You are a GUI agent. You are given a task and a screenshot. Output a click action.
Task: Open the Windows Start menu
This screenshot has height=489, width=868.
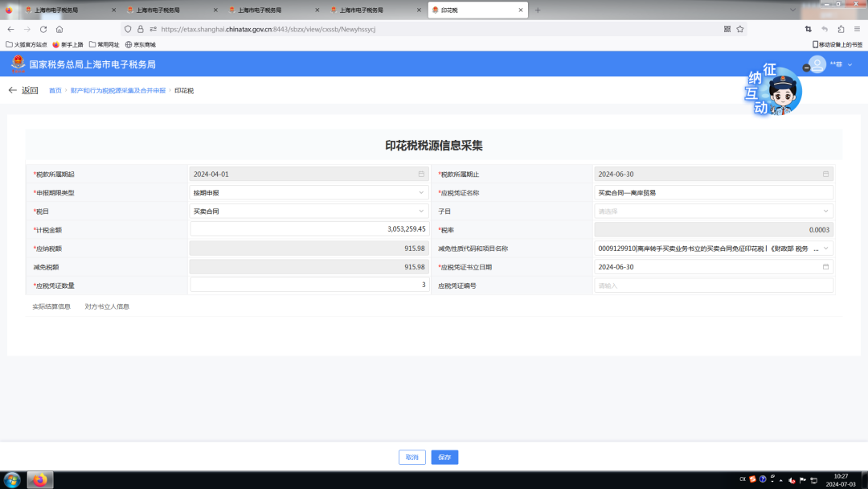click(12, 480)
